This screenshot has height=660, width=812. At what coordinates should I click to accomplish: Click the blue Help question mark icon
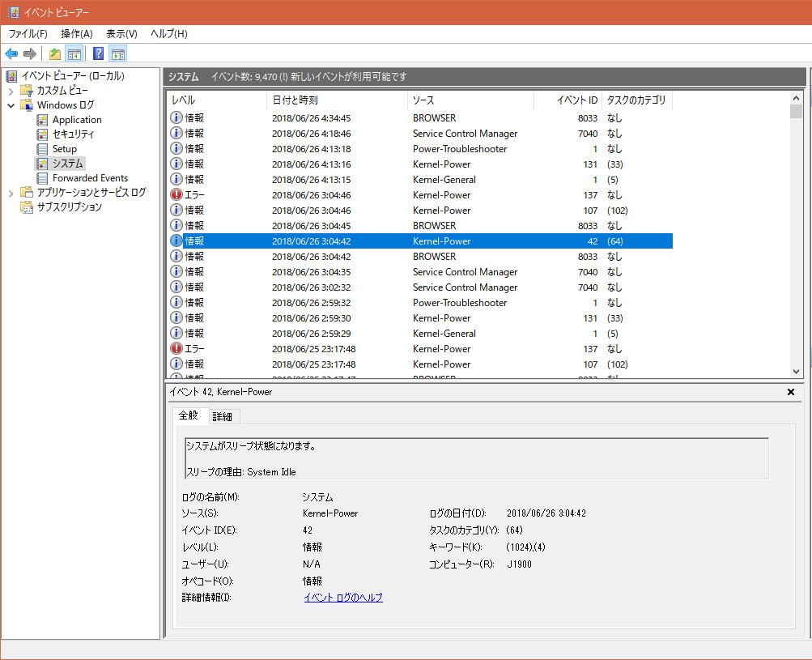click(98, 54)
